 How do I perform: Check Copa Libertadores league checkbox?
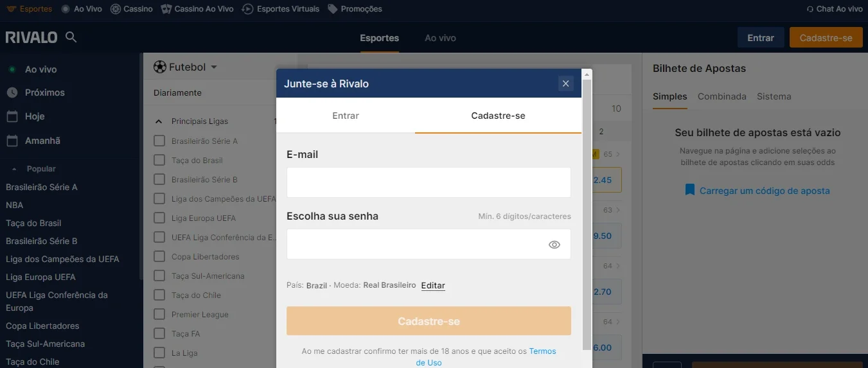[x=159, y=256]
